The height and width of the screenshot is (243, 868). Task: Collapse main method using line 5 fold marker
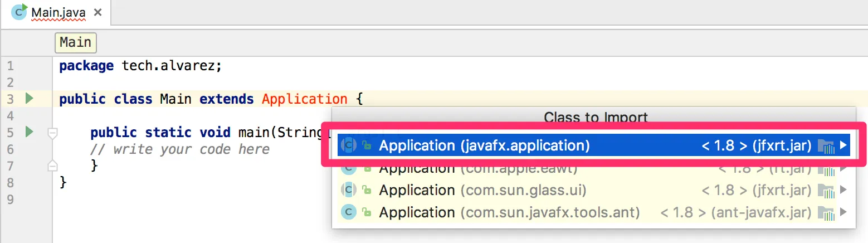[52, 133]
